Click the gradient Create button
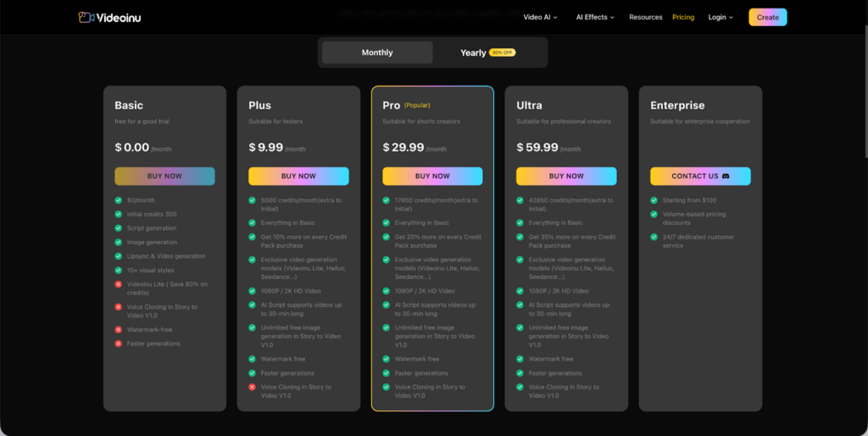Viewport: 868px width, 436px height. click(767, 17)
